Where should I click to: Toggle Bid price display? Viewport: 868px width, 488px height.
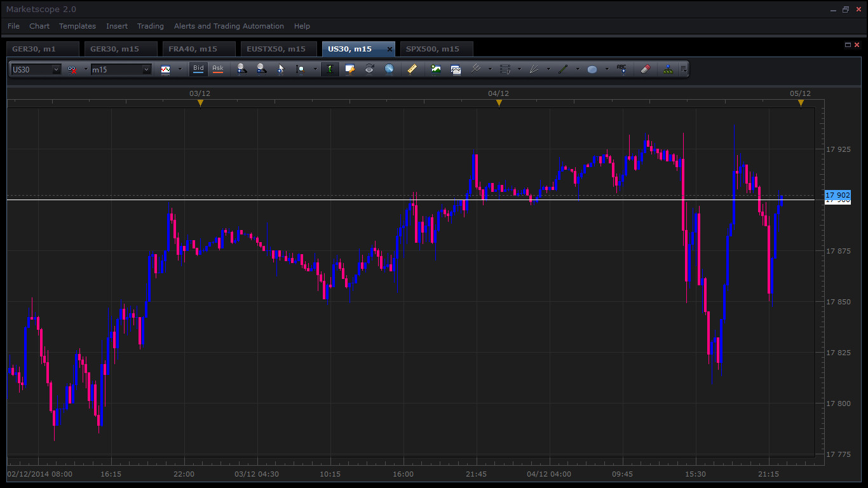(199, 69)
